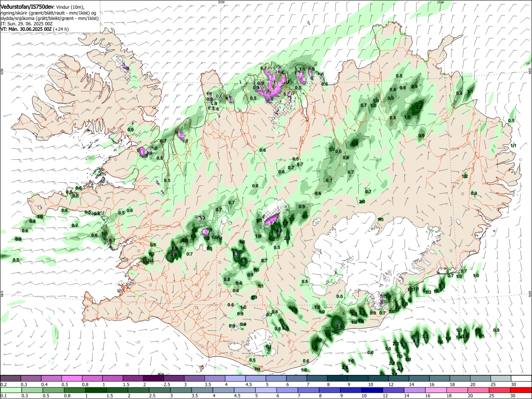Pick light grey upper swatch between 25 and 30
The height and width of the screenshot is (399, 532).
[x=500, y=378]
